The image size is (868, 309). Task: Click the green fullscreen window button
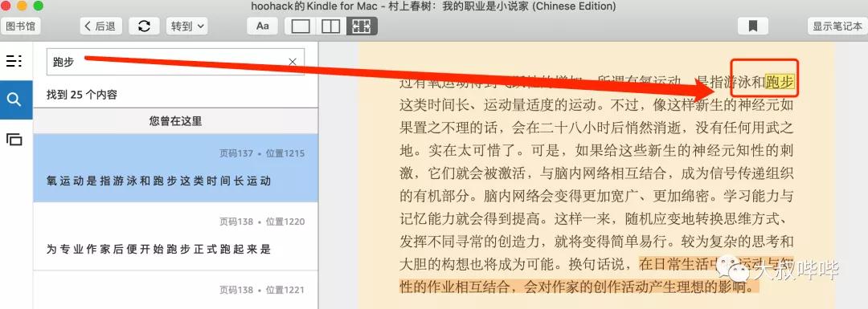39,6
